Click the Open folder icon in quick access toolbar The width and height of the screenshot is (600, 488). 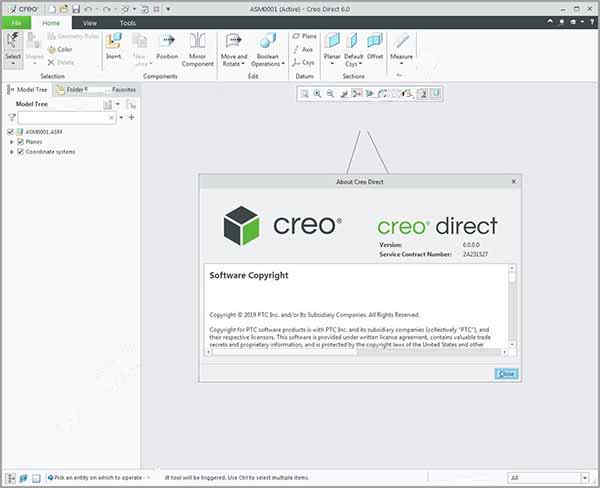click(64, 9)
